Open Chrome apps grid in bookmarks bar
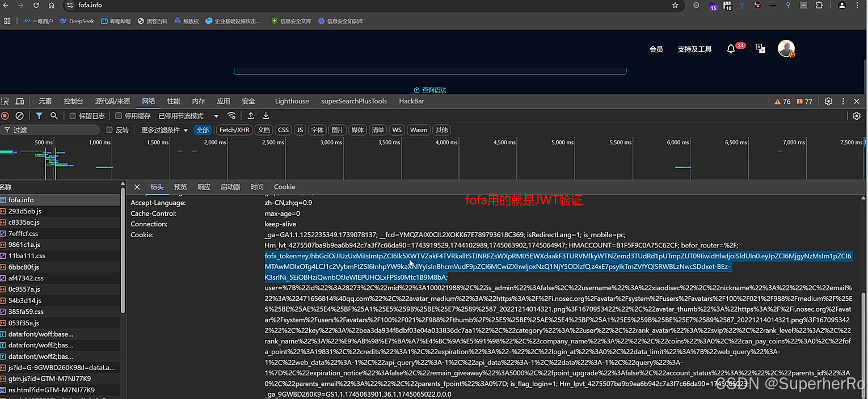Screen dimensions: 868x399 7,21
